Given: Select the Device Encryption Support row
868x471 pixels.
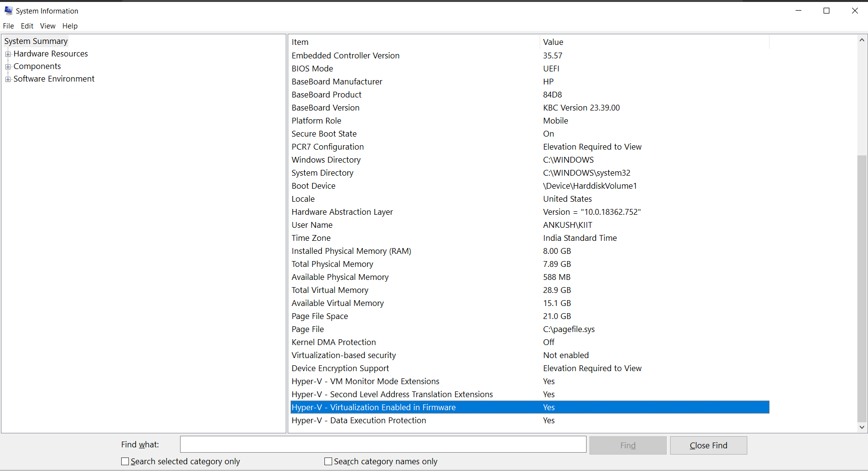Looking at the screenshot, I should tap(530, 368).
